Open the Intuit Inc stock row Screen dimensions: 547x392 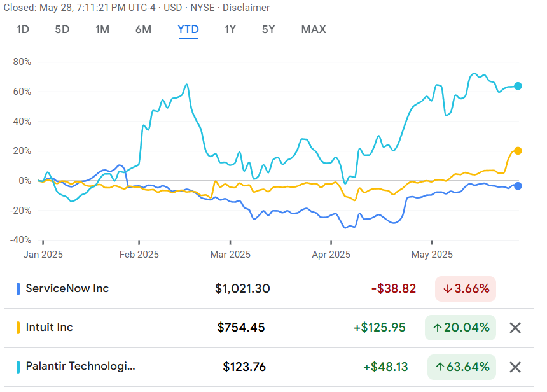[x=268, y=328]
